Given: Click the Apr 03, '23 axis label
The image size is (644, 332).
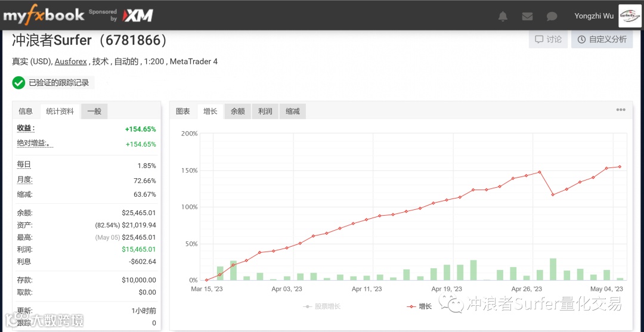Looking at the screenshot, I should point(287,289).
